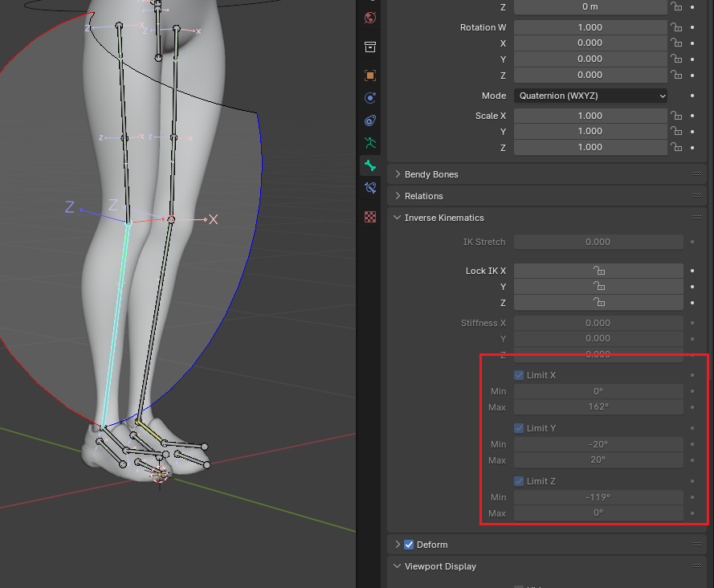
Task: Click the Scale Y value field
Action: point(590,131)
